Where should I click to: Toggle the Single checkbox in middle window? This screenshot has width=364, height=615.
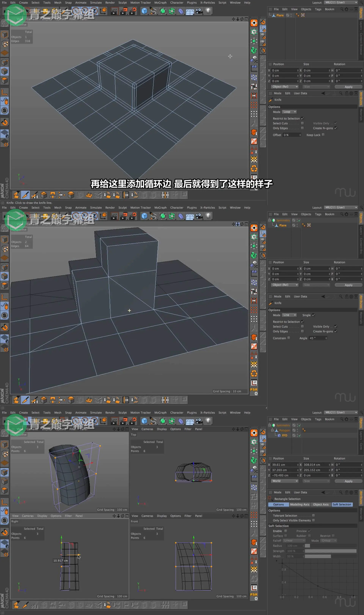[313, 315]
